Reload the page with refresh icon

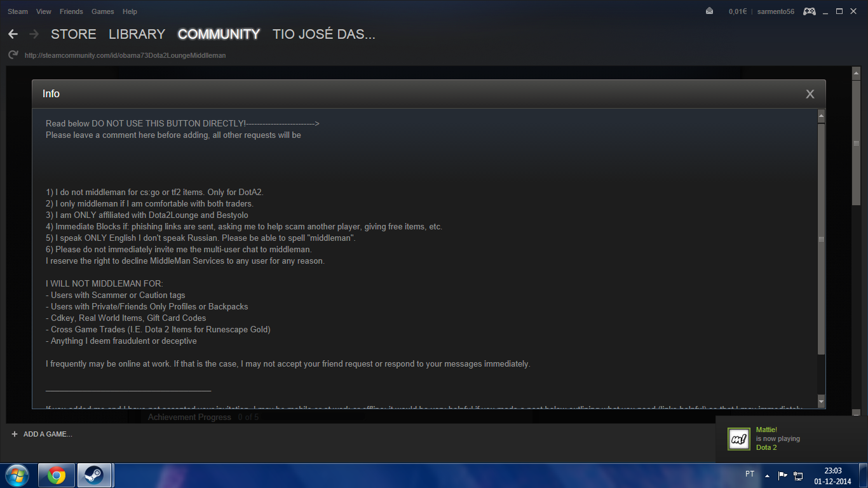point(13,55)
